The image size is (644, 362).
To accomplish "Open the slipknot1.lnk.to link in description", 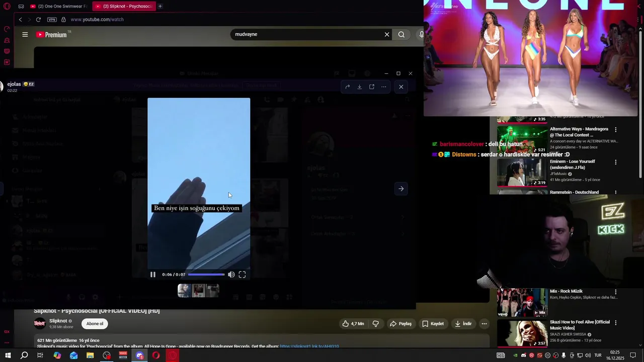I will click(x=309, y=346).
